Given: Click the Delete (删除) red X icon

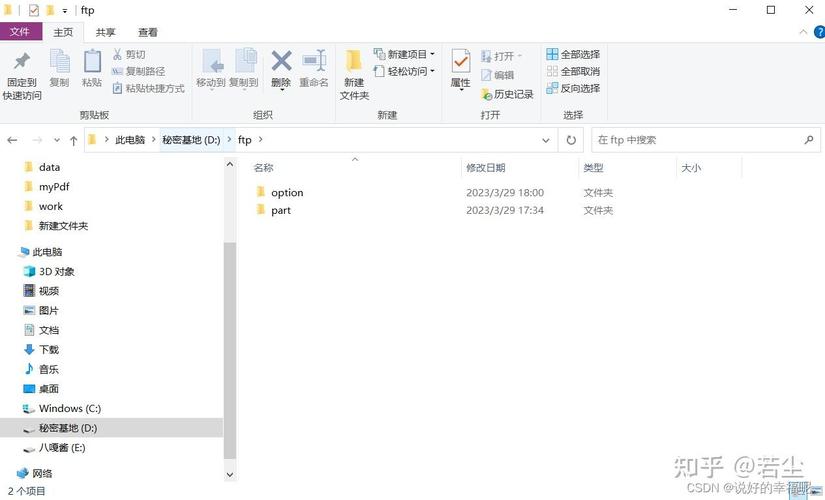Looking at the screenshot, I should point(281,61).
